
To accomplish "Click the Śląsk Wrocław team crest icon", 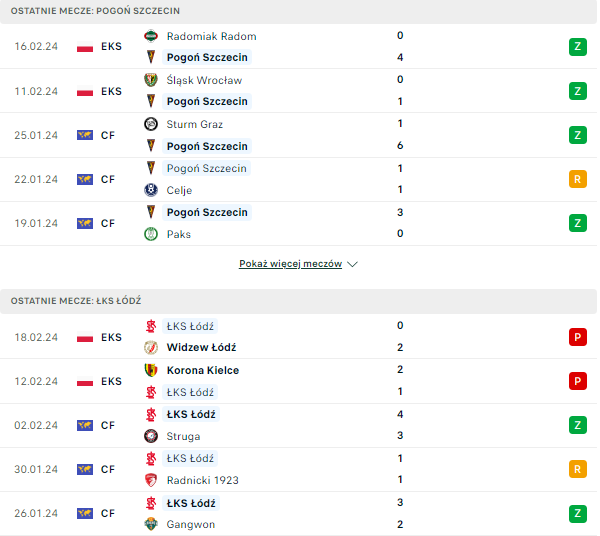I will (151, 80).
